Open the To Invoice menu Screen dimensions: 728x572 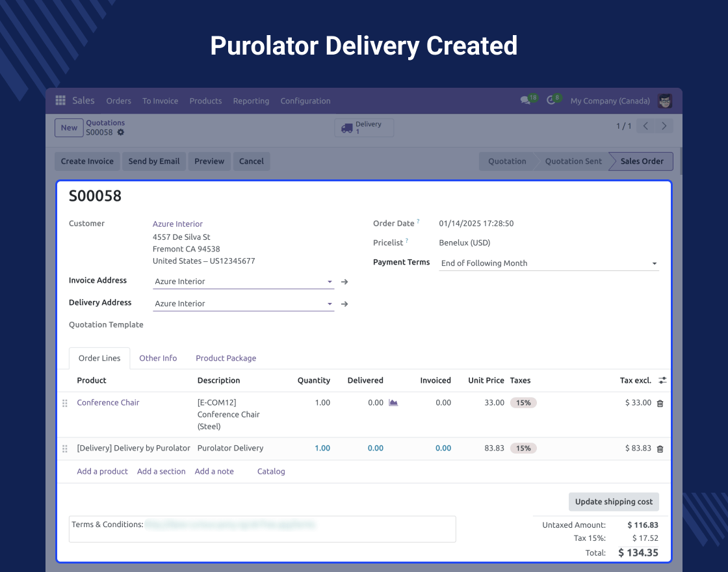(160, 101)
